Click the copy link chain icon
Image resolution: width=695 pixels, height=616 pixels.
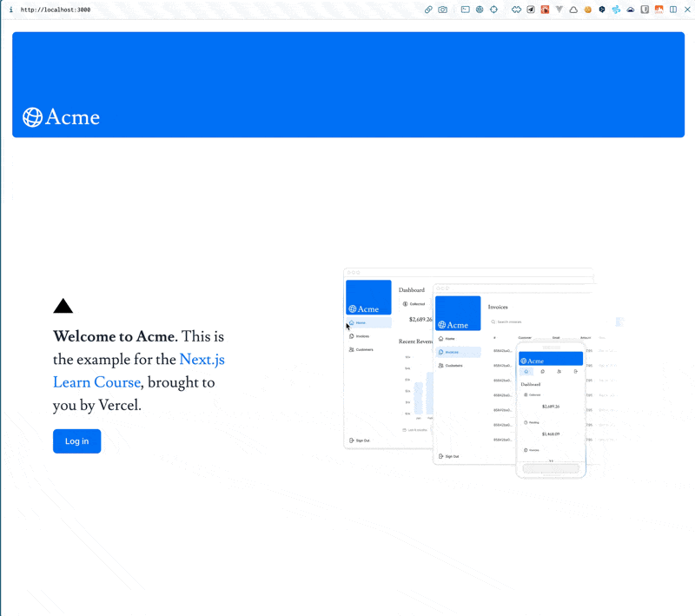[x=428, y=10]
